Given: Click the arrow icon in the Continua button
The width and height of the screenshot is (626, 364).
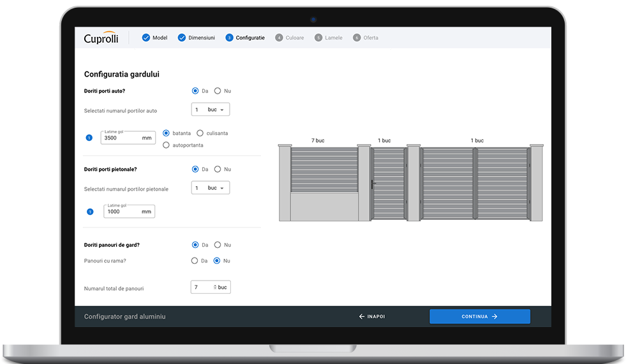Looking at the screenshot, I should coord(495,316).
